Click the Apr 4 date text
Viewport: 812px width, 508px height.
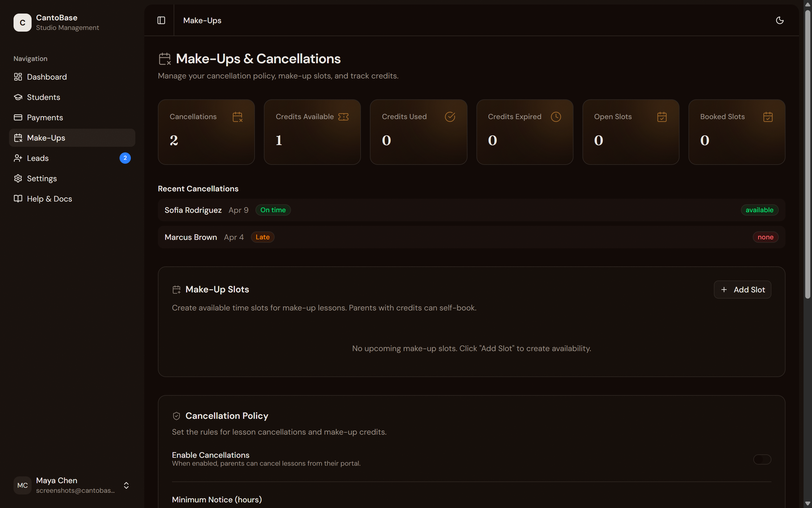point(234,238)
